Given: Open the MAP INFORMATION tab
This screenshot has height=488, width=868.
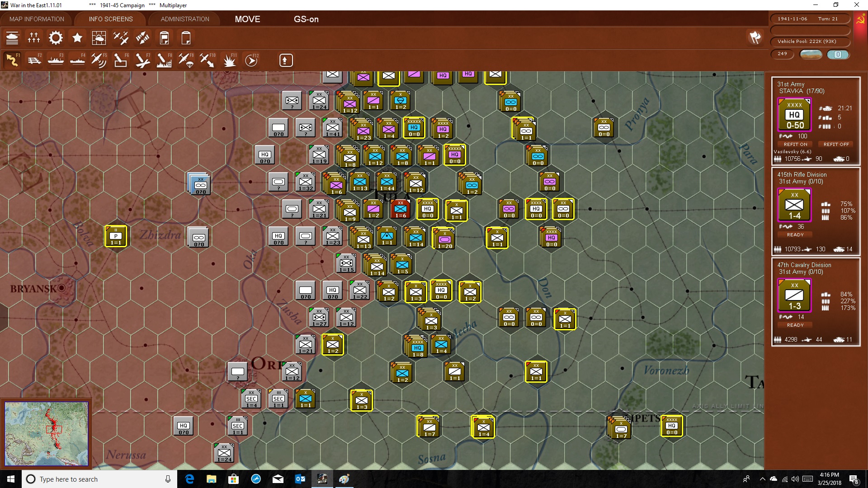Looking at the screenshot, I should pyautogui.click(x=37, y=19).
